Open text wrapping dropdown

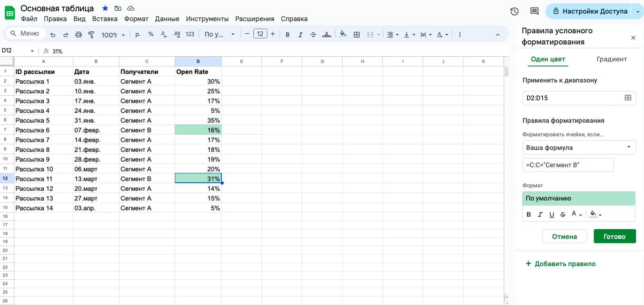pos(426,34)
